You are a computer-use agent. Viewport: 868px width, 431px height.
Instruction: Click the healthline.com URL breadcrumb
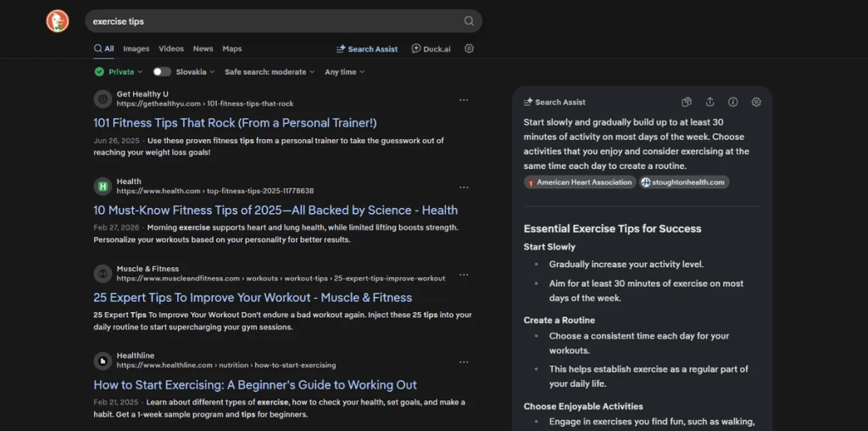(x=225, y=365)
